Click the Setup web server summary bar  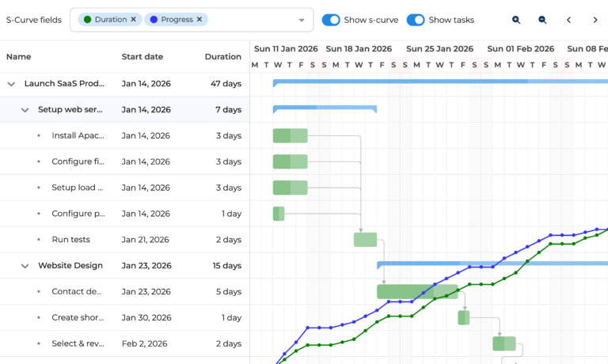click(x=325, y=108)
